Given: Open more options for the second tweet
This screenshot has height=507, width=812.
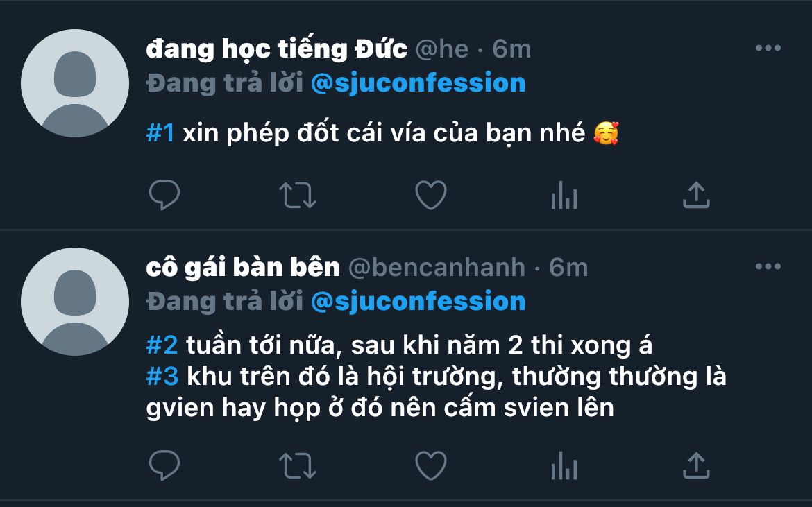Looking at the screenshot, I should 768,266.
